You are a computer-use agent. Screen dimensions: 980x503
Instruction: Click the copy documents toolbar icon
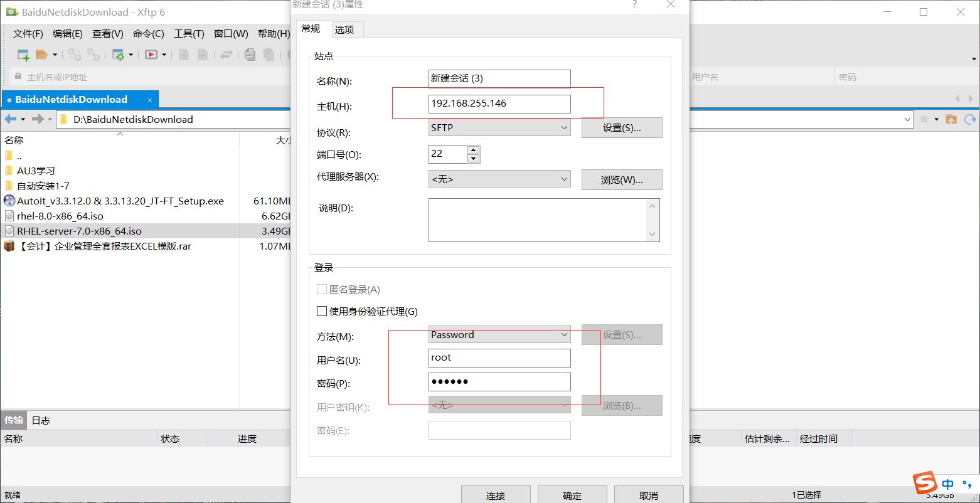tap(250, 55)
